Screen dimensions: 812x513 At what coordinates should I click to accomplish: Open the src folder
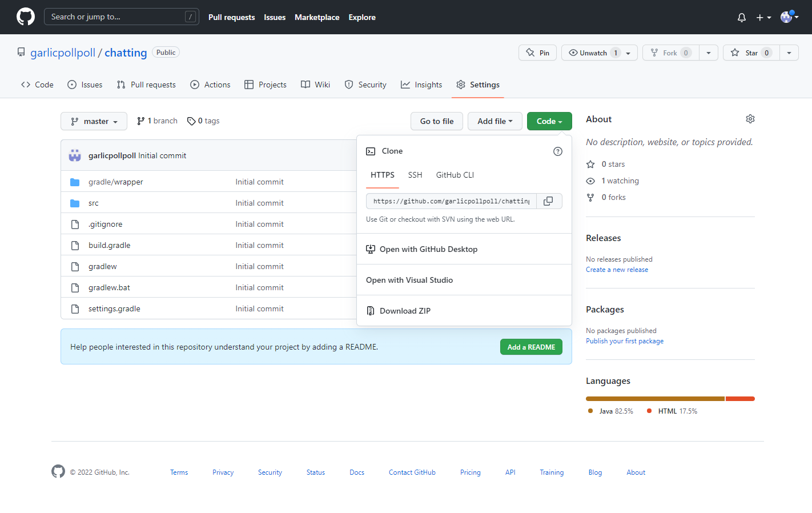click(x=94, y=203)
